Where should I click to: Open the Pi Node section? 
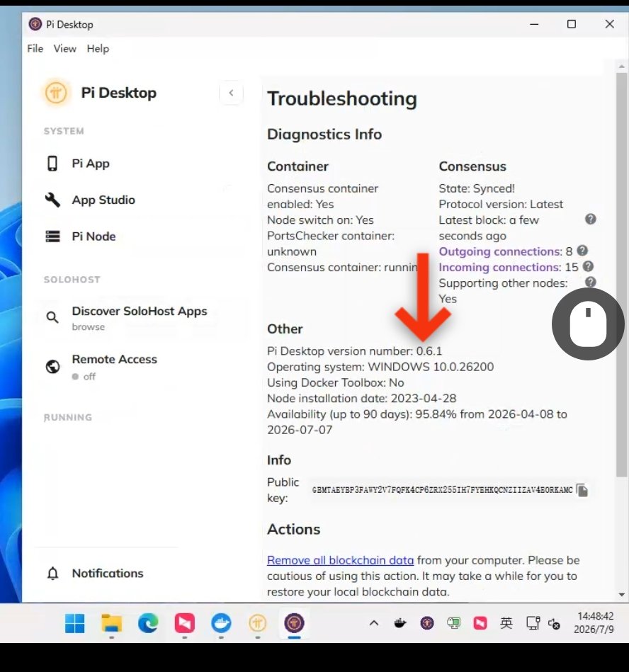81,236
